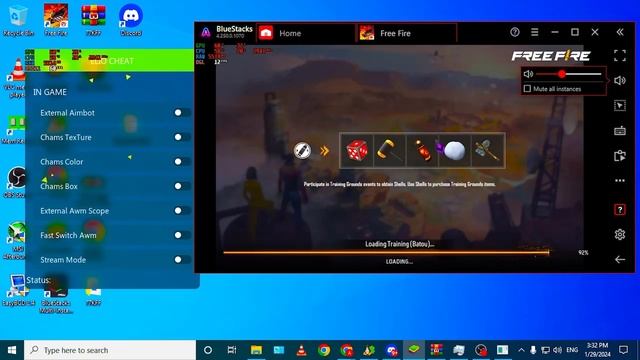
Task: Enter BlueStacks fullscreen mode
Action: click(620, 56)
